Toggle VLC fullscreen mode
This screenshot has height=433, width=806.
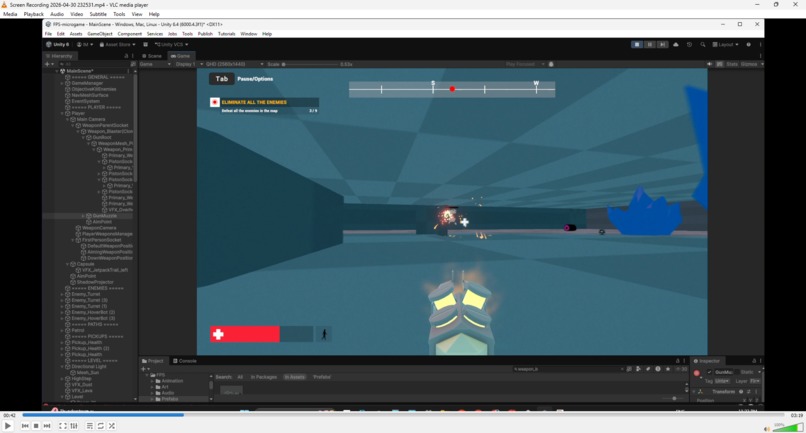click(x=63, y=426)
